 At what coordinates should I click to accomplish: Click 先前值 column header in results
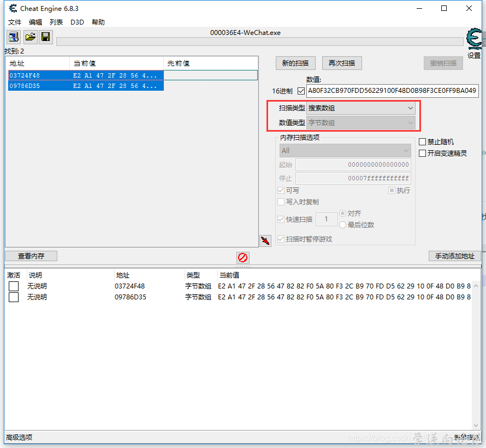(x=211, y=63)
